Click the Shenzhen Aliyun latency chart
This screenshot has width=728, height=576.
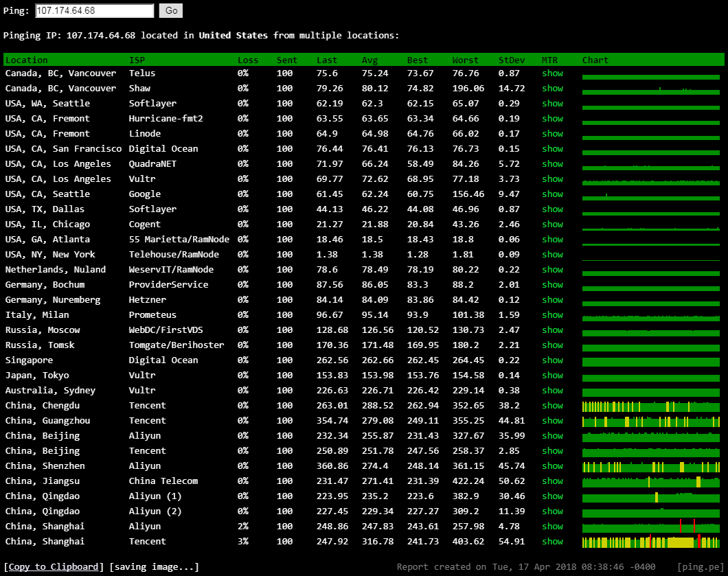(x=650, y=466)
